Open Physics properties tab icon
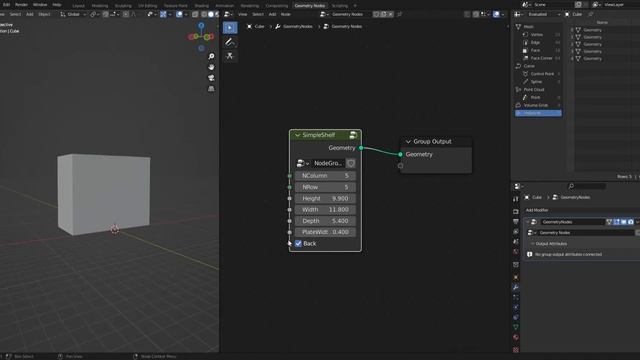The height and width of the screenshot is (360, 640). [x=516, y=307]
